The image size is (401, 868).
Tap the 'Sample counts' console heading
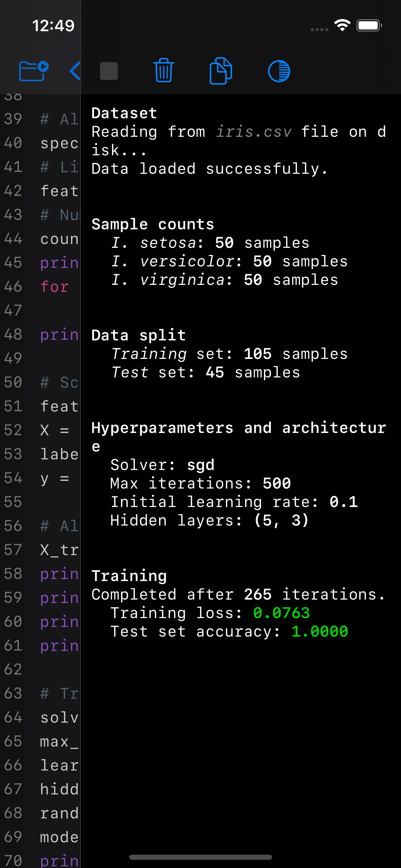(x=153, y=225)
